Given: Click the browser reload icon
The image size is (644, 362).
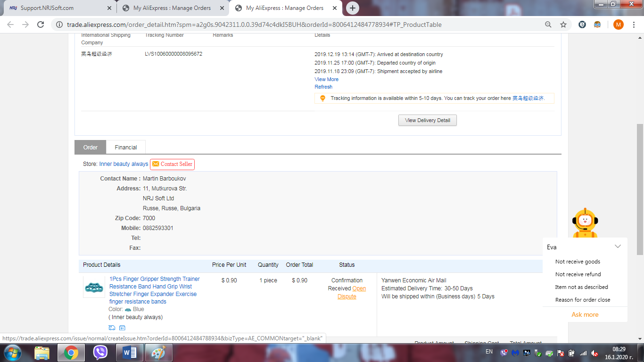Looking at the screenshot, I should (x=41, y=25).
